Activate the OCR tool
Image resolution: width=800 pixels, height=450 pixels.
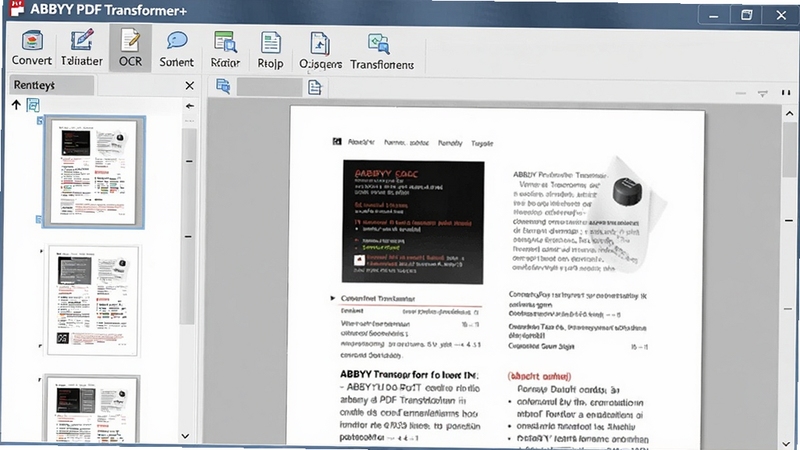130,48
